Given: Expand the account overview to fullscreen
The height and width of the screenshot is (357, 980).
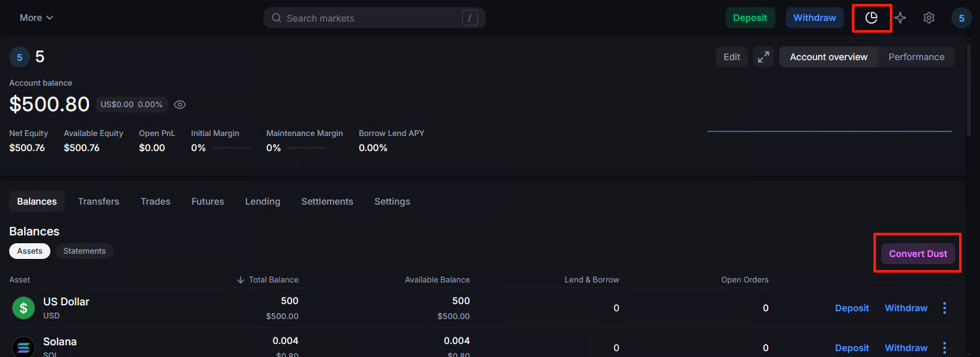Looking at the screenshot, I should pos(763,57).
